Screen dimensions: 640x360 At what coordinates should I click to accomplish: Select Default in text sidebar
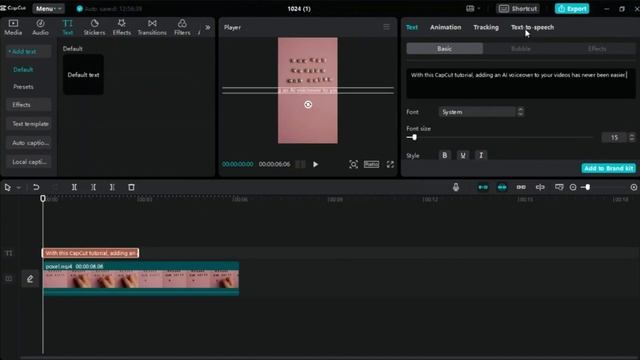pos(23,69)
